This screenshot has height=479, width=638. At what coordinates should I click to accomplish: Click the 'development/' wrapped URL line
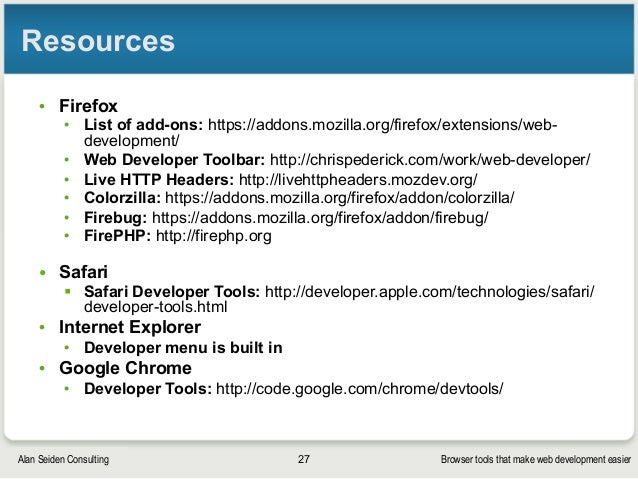(x=132, y=141)
